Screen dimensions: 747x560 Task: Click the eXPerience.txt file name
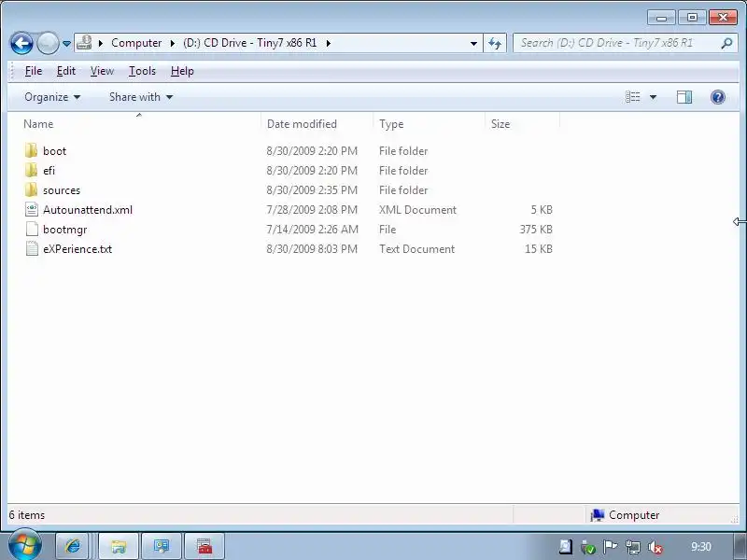point(78,248)
